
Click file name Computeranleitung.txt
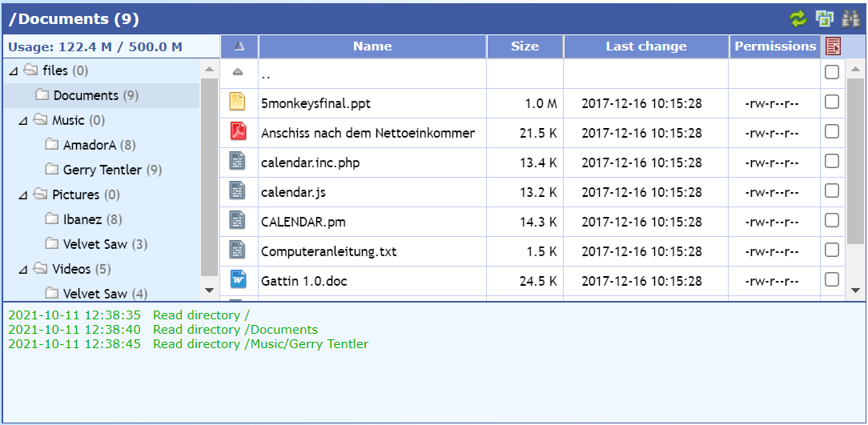point(329,252)
